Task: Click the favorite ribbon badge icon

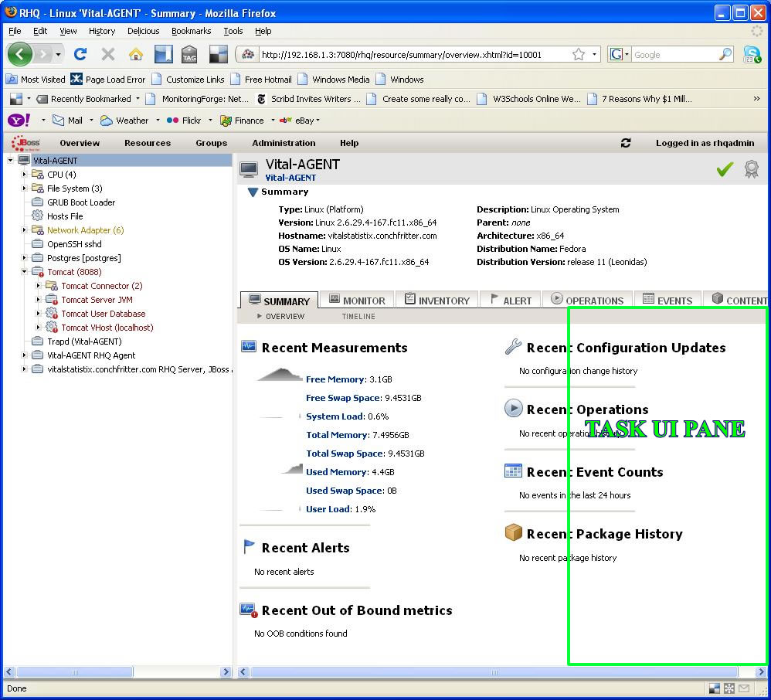Action: (751, 169)
